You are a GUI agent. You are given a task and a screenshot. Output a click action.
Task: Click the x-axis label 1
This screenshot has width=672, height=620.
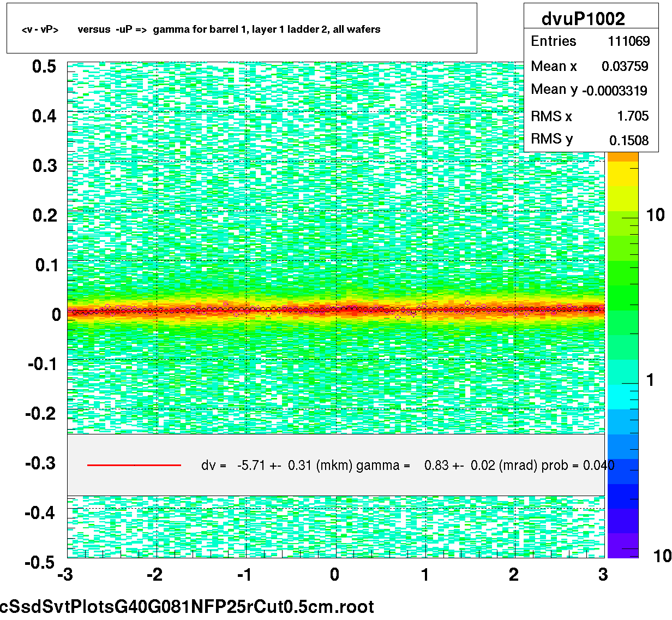[425, 575]
